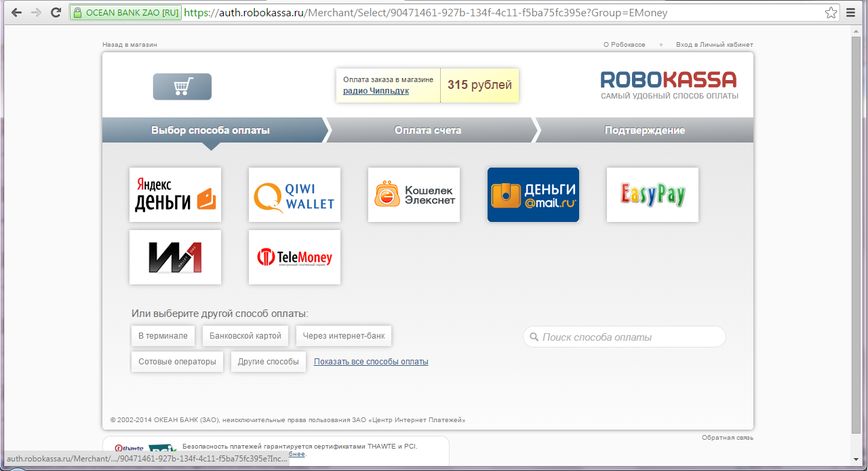The width and height of the screenshot is (868, 471).
Task: Click Обратная связь feedback link
Action: pyautogui.click(x=728, y=438)
